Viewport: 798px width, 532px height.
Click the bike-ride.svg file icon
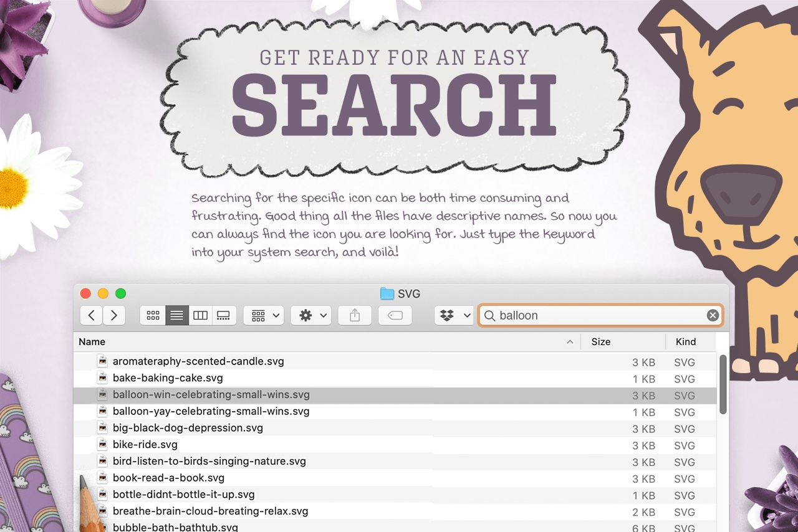[102, 445]
